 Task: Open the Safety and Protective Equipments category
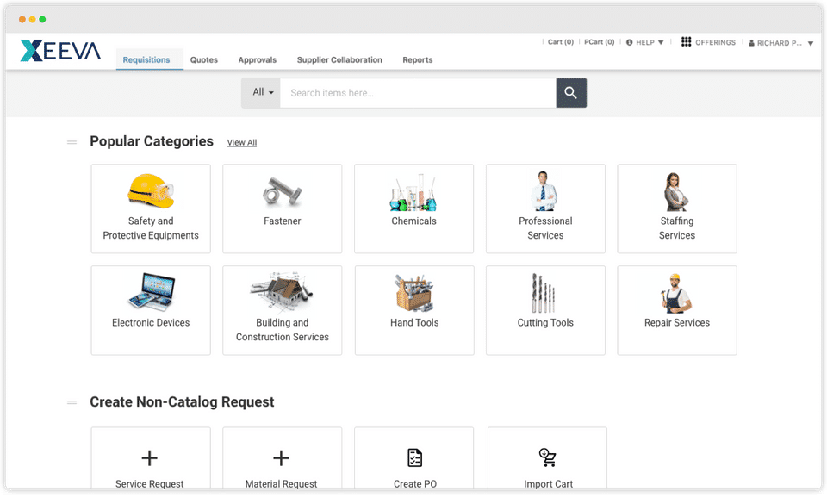point(151,208)
